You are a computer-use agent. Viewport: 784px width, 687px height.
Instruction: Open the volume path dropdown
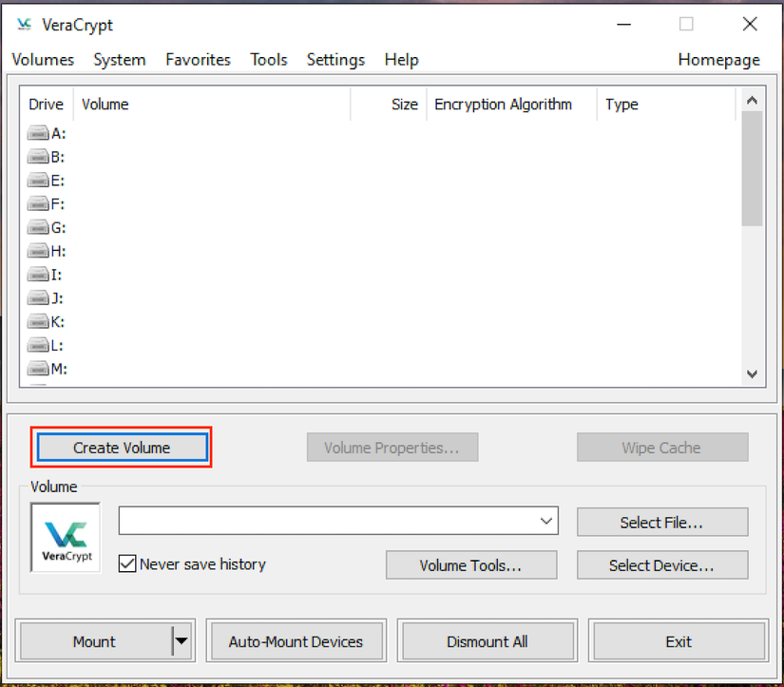545,521
